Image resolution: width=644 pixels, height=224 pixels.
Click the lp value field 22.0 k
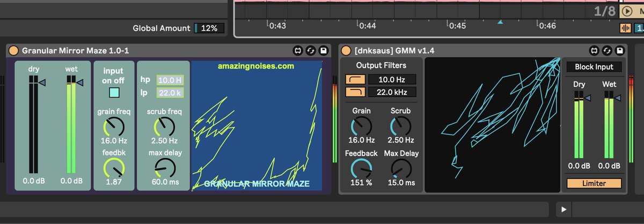coord(169,93)
